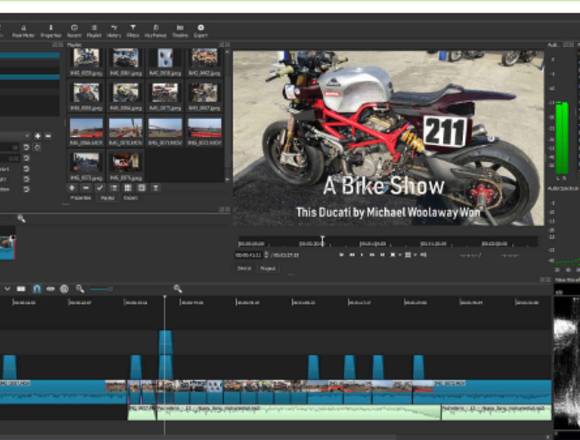Rewind playback in the player
This screenshot has height=440, width=580.
coord(352,254)
